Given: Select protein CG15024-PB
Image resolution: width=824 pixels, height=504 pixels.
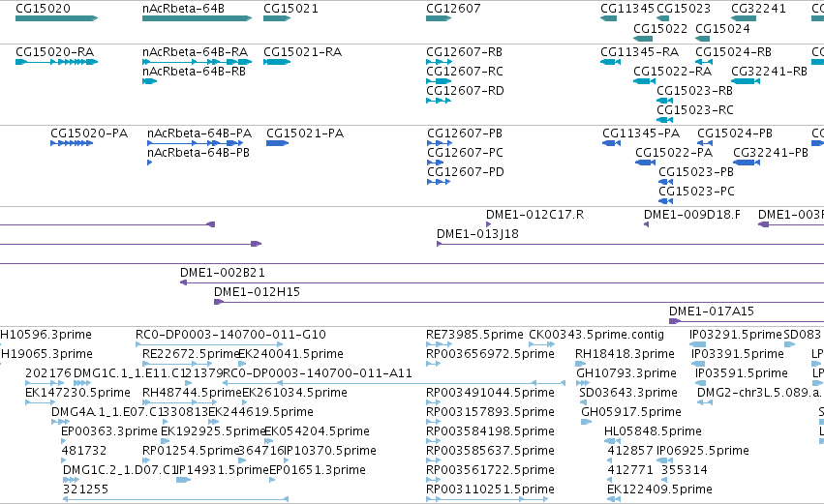Looking at the screenshot, I should 735,133.
